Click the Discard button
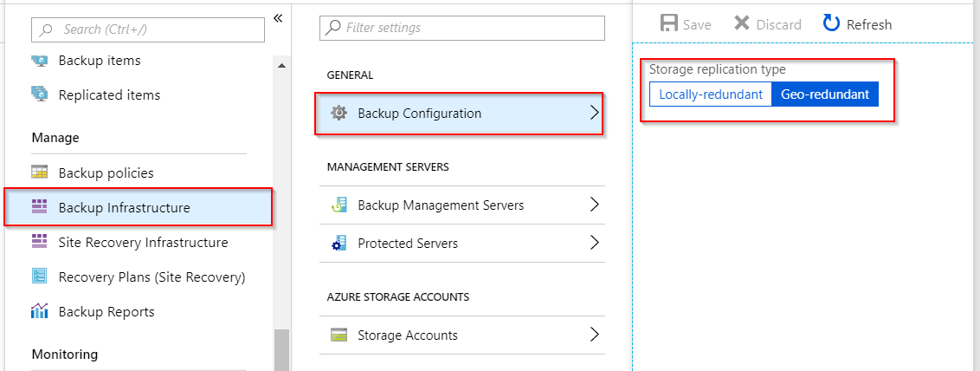This screenshot has height=371, width=980. pyautogui.click(x=768, y=24)
